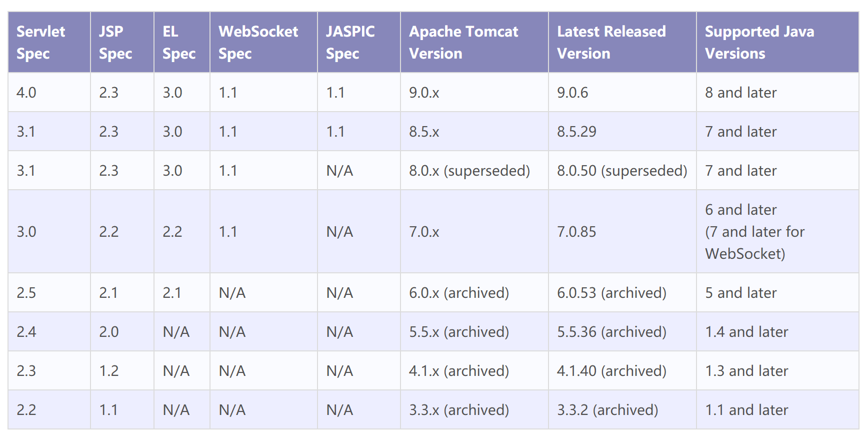Screen dimensions: 868x438
Task: Click the "7 and later for WebSocket" cell
Action: point(754,232)
